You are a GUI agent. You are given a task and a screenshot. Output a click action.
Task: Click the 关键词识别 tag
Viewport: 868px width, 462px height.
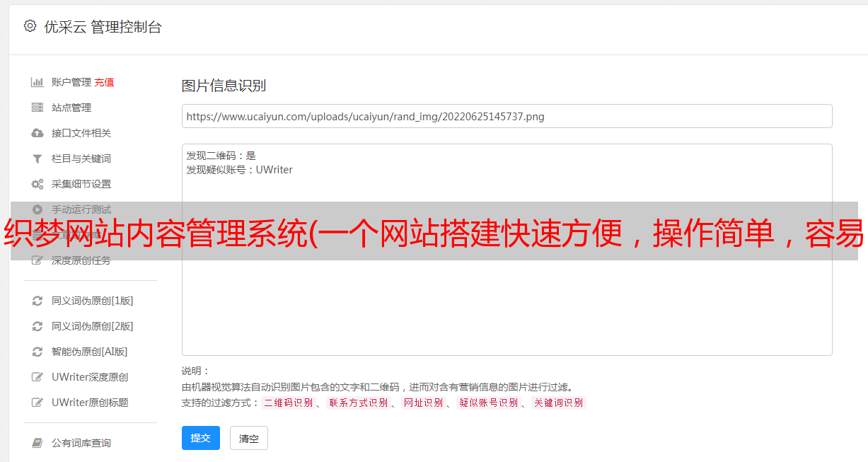point(559,403)
